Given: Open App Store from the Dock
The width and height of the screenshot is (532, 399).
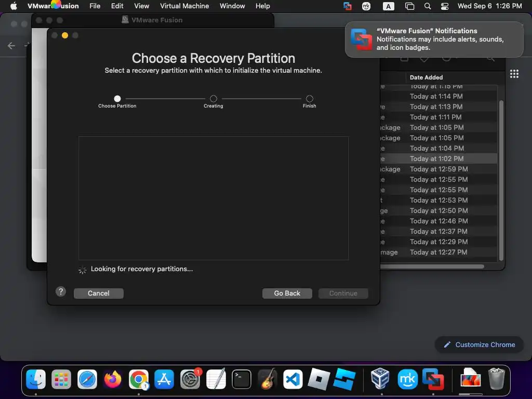Looking at the screenshot, I should coord(164,379).
